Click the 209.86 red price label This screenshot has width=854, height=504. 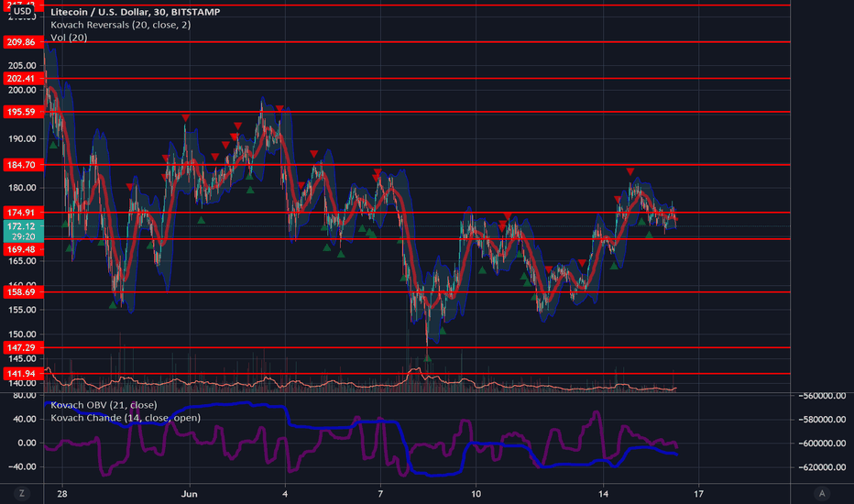(22, 42)
